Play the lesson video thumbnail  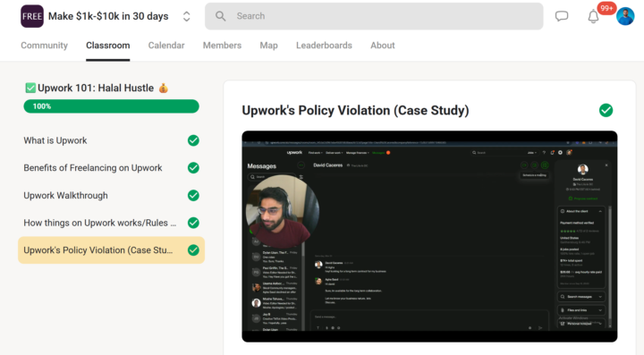[x=429, y=236]
